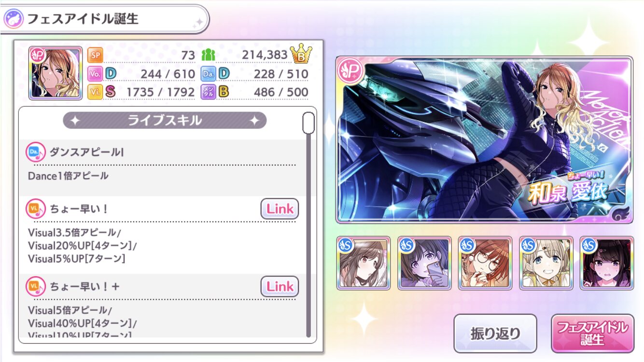Open the large 和泉愛依 card illustration

[484, 140]
